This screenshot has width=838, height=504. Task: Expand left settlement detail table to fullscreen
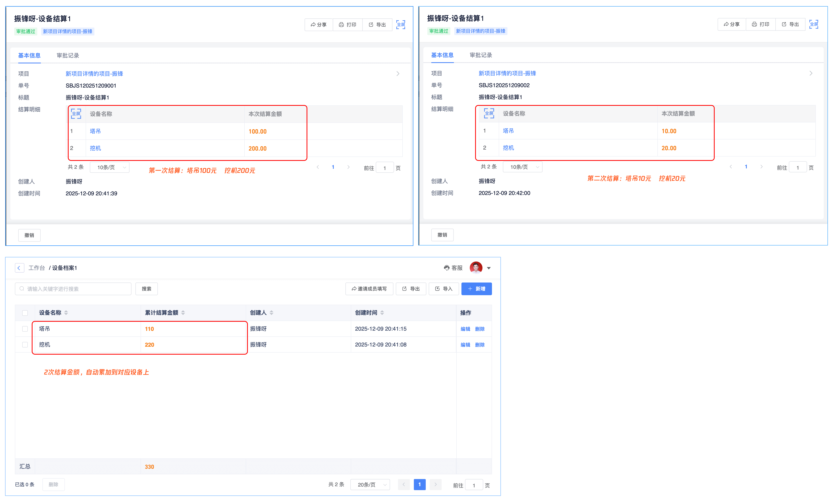click(x=76, y=114)
